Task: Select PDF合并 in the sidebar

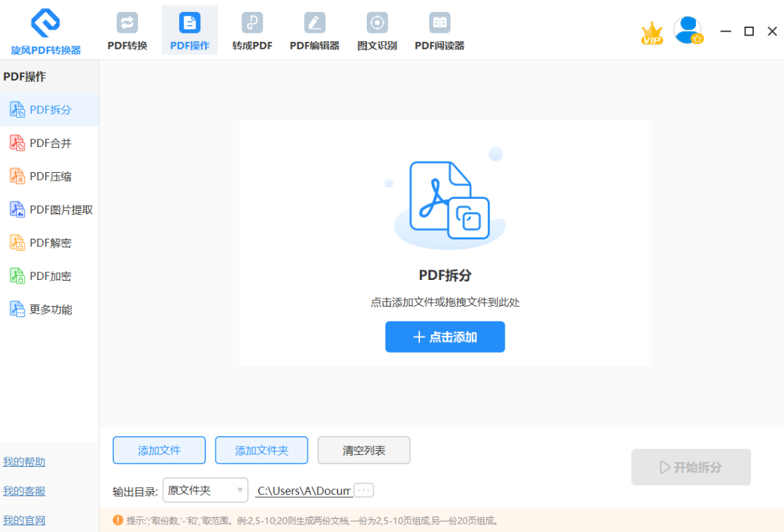Action: pos(50,143)
